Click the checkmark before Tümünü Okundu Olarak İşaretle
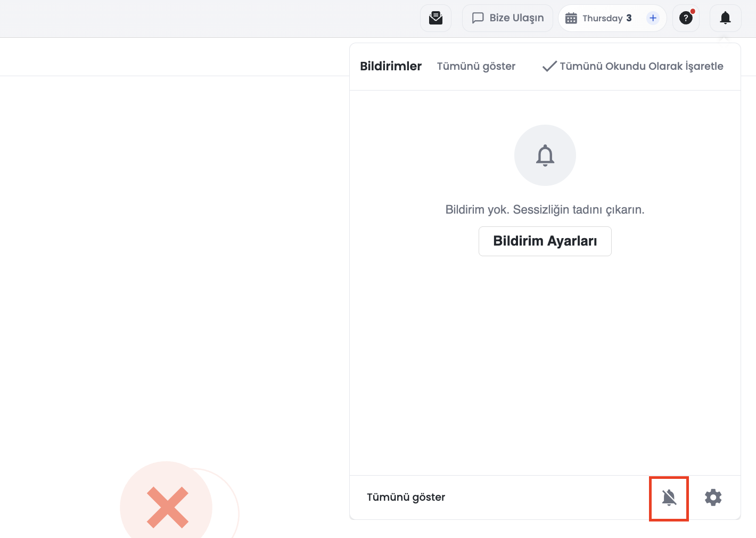The image size is (756, 538). pos(549,66)
